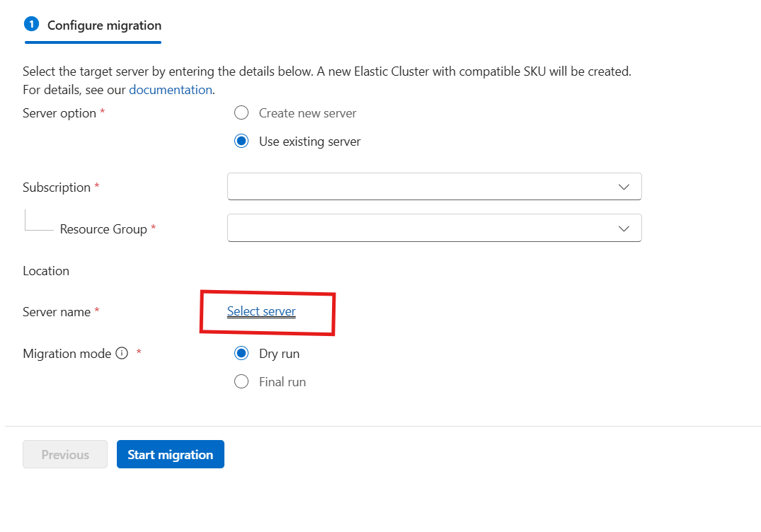Click the Select server link
The width and height of the screenshot is (761, 532).
[x=261, y=311]
